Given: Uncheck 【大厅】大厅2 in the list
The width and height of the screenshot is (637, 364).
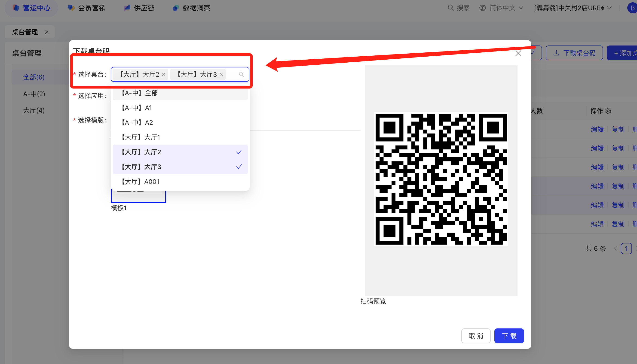Looking at the screenshot, I should click(x=180, y=152).
